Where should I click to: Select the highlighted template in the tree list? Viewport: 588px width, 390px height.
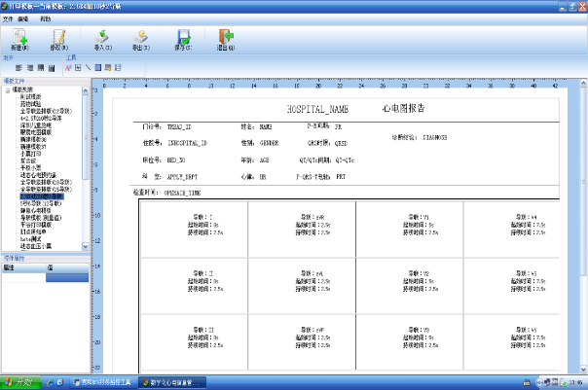[x=42, y=196]
